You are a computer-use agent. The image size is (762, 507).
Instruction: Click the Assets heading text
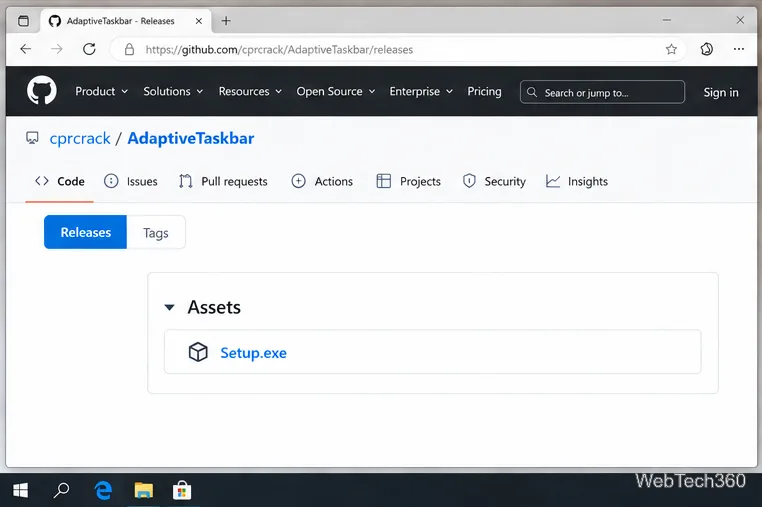(214, 307)
